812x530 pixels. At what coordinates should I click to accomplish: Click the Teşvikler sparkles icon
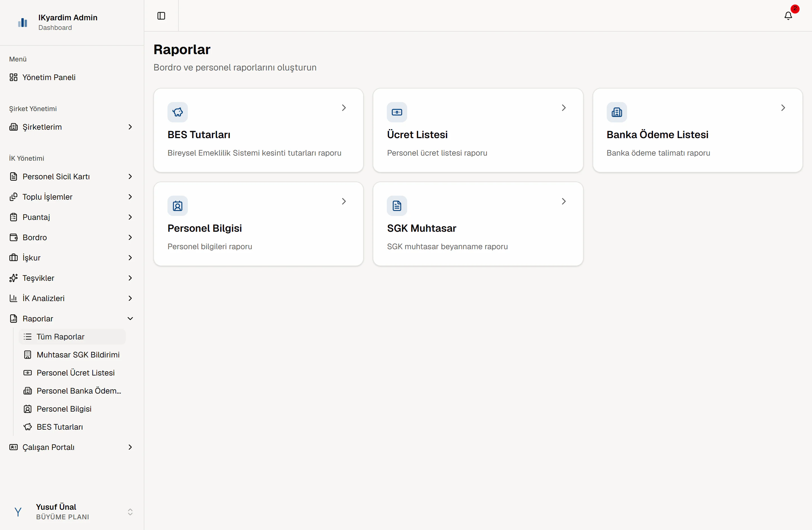click(x=13, y=278)
